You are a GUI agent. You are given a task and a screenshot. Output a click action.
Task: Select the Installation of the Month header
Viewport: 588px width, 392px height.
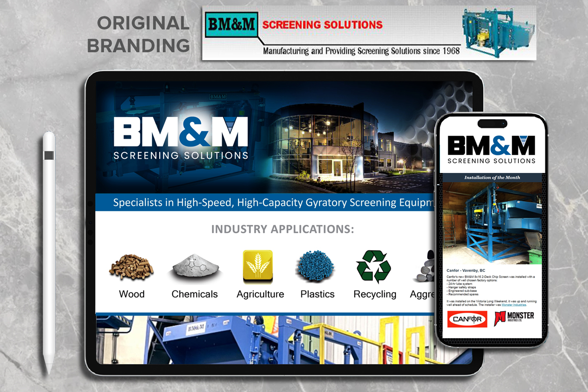click(x=492, y=177)
